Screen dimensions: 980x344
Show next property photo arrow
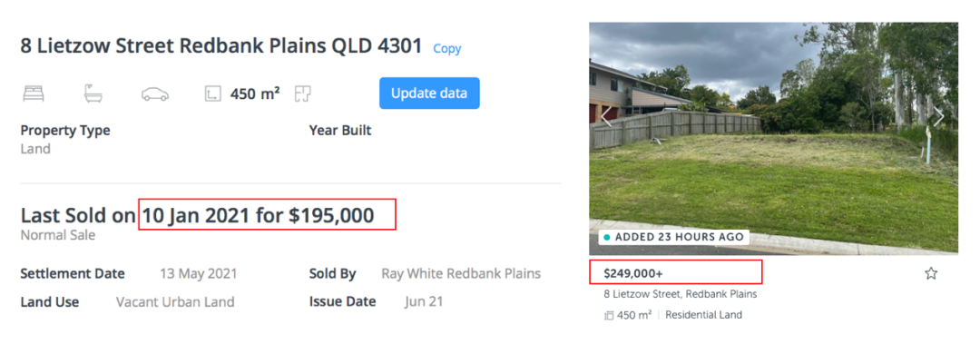click(939, 116)
